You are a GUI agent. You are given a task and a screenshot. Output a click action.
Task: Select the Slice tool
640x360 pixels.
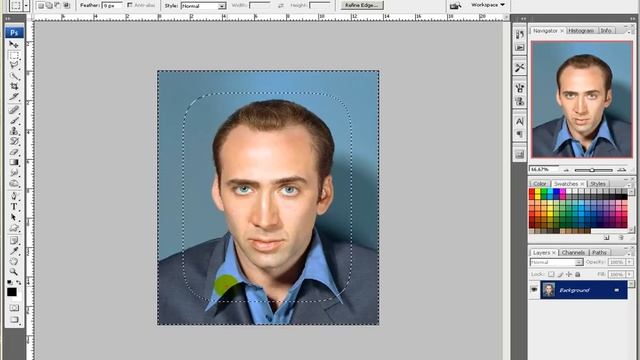(14, 97)
